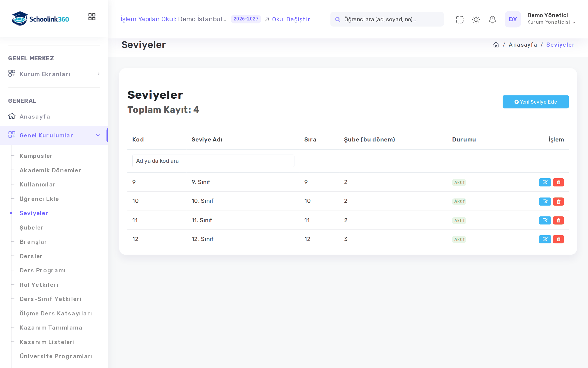Open Rol Yetkileri submenu item
This screenshot has width=588, height=368.
pos(39,285)
